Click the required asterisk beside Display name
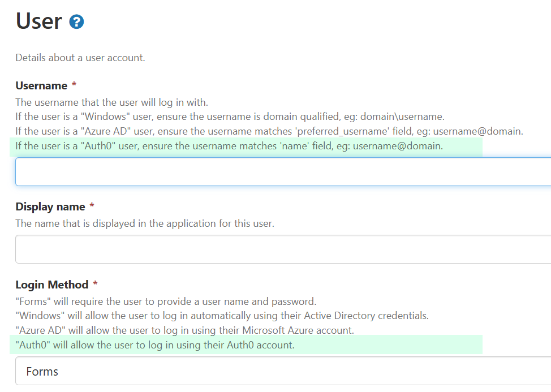 click(92, 205)
